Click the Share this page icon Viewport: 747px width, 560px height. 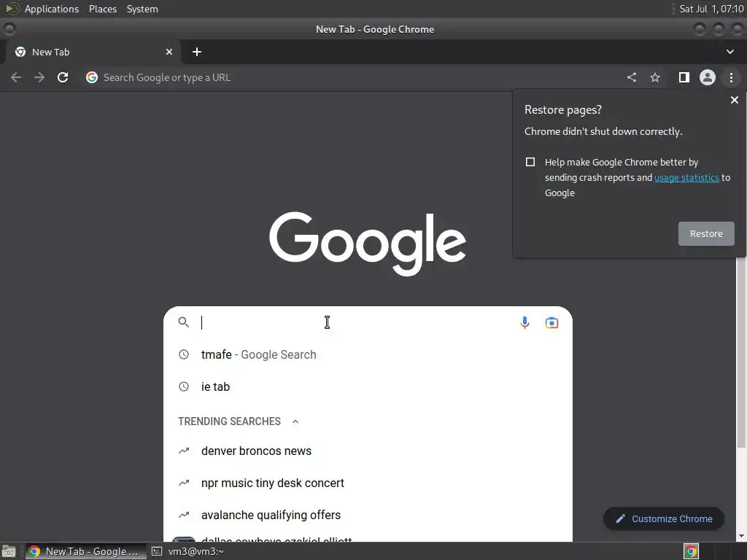click(x=632, y=77)
